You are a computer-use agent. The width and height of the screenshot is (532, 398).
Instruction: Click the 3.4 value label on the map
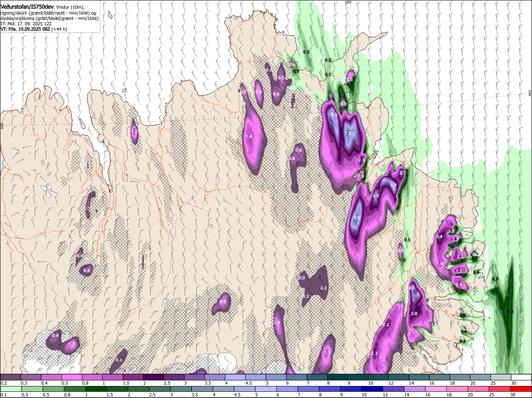[x=440, y=236]
